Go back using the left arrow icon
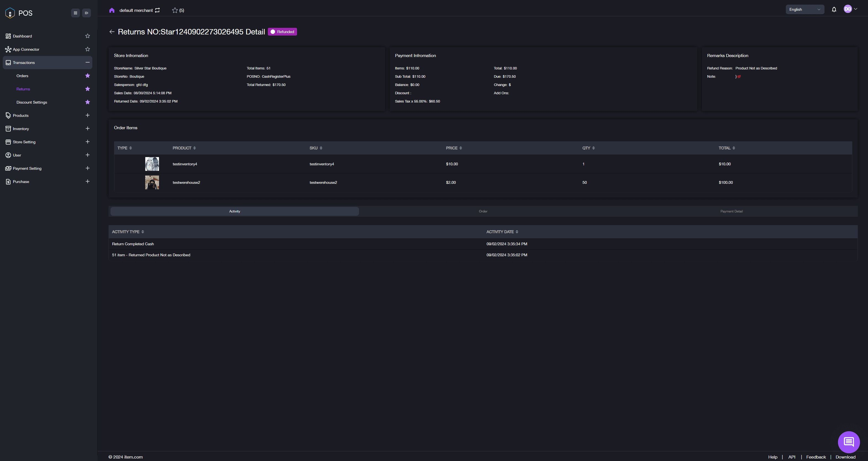This screenshot has width=868, height=461. 112,32
